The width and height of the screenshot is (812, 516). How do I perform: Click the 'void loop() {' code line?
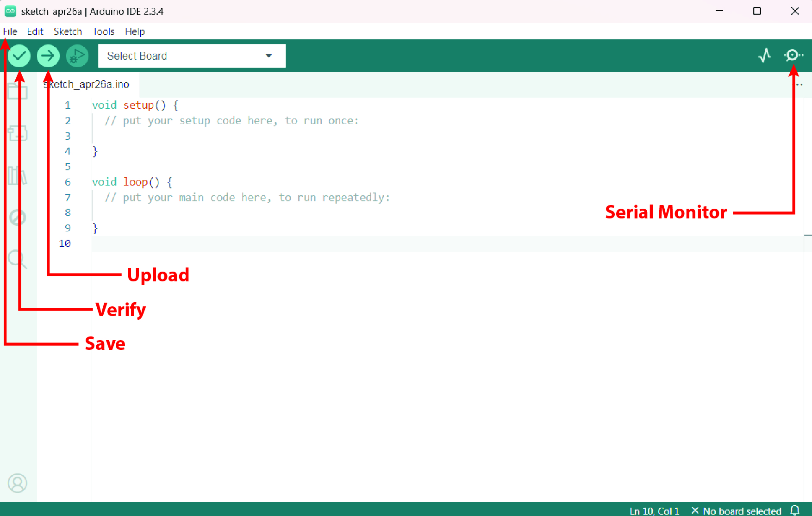tap(132, 182)
